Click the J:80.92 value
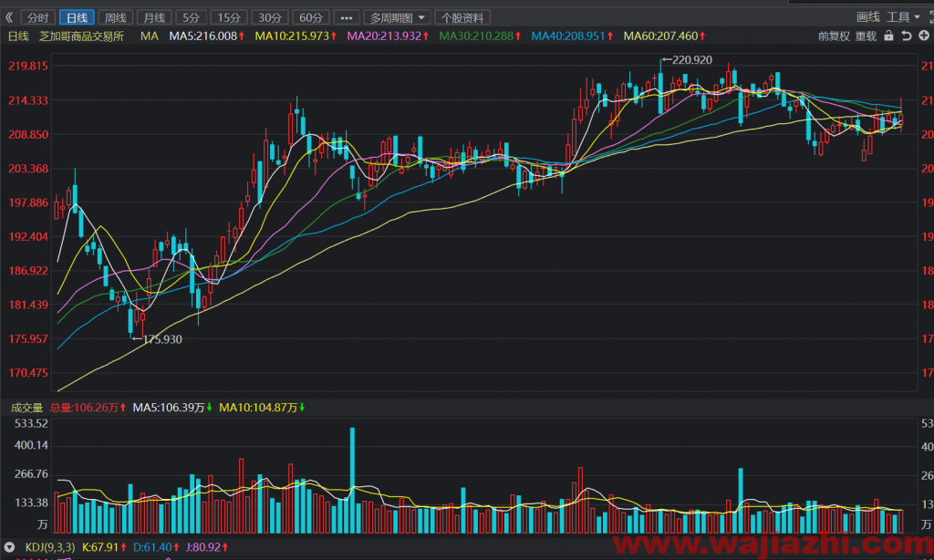This screenshot has height=560, width=934. coord(207,547)
